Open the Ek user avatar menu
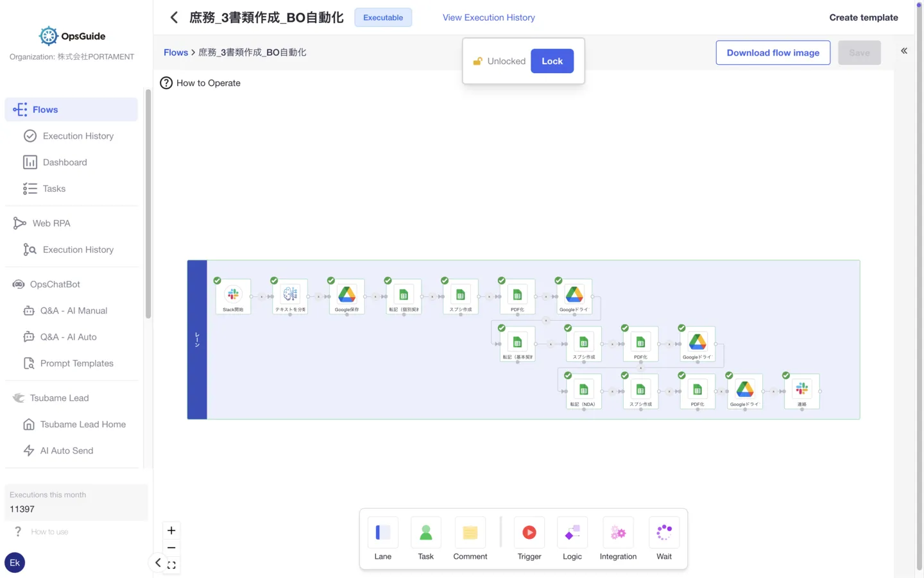 [x=14, y=562]
